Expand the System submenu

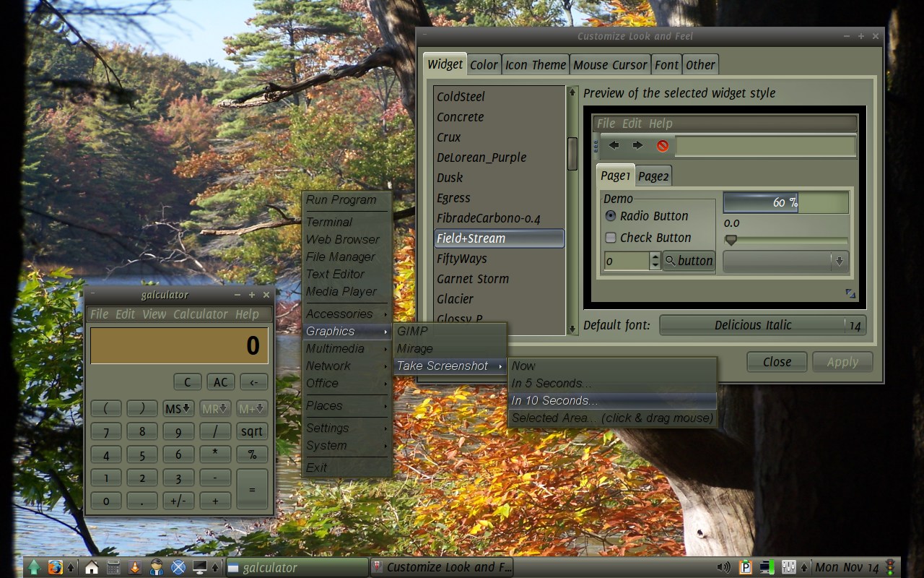(x=346, y=445)
